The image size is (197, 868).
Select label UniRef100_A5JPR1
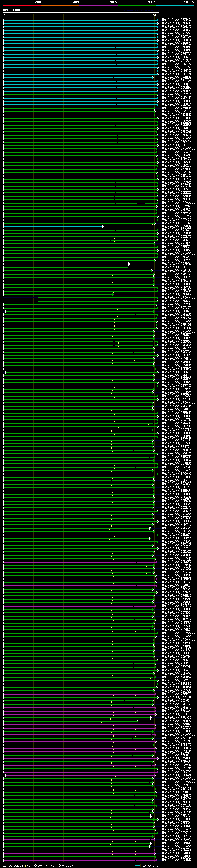pyautogui.click(x=177, y=264)
